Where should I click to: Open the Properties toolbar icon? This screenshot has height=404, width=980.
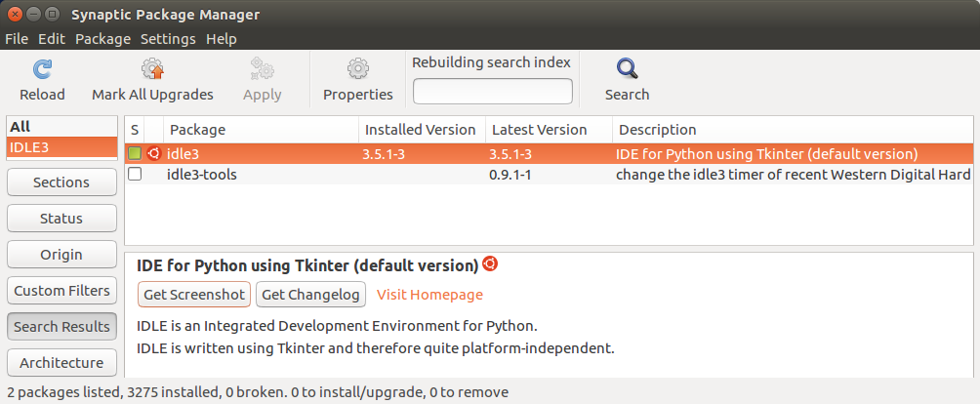click(x=358, y=69)
